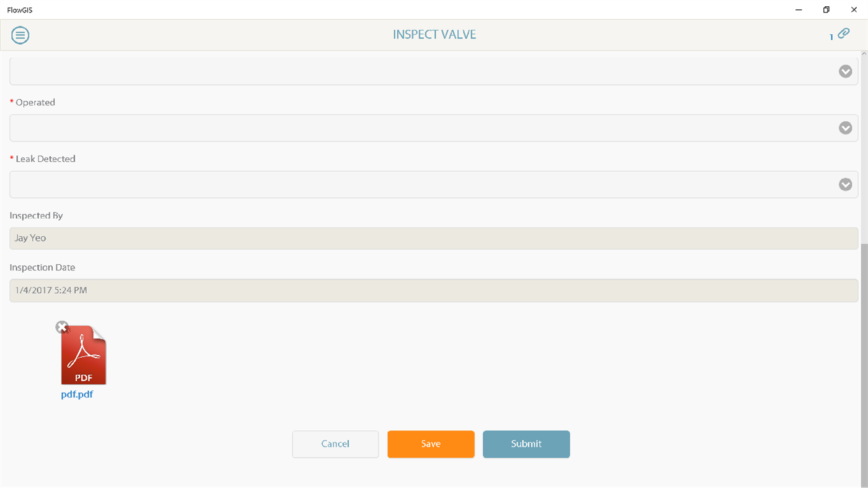Restore down the FlowGIS window
The image size is (868, 488).
826,9
